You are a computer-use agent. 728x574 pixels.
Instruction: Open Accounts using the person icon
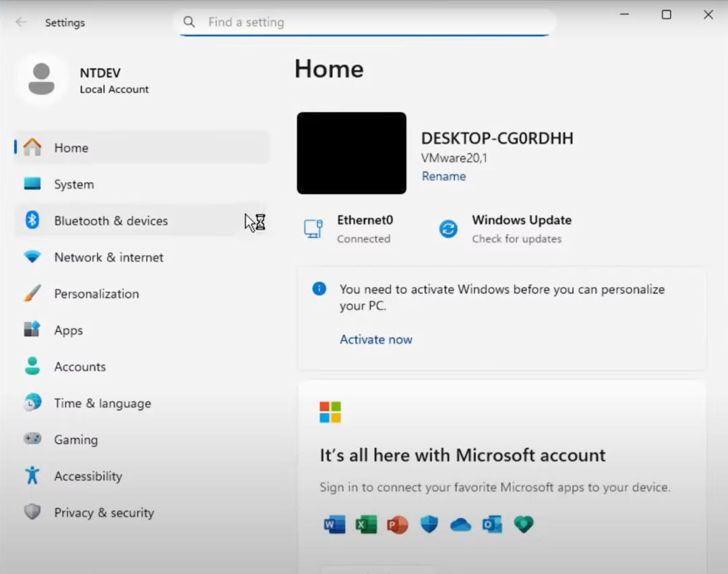32,366
